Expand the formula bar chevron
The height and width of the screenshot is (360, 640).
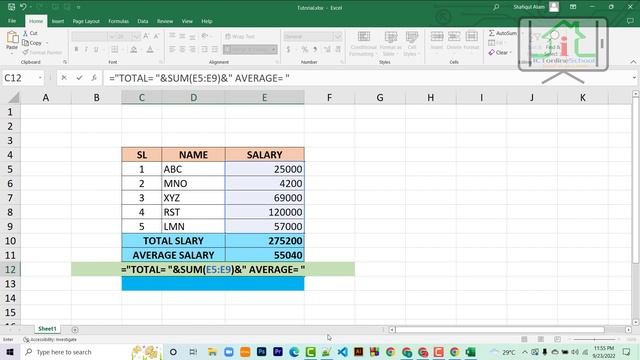[634, 78]
